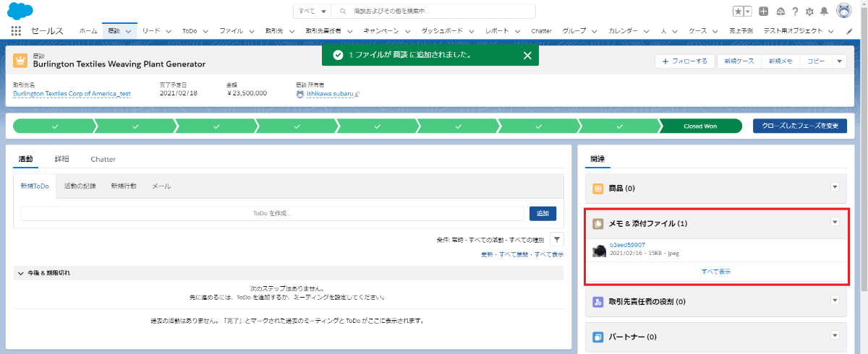Select the first completed path stage

(x=55, y=126)
